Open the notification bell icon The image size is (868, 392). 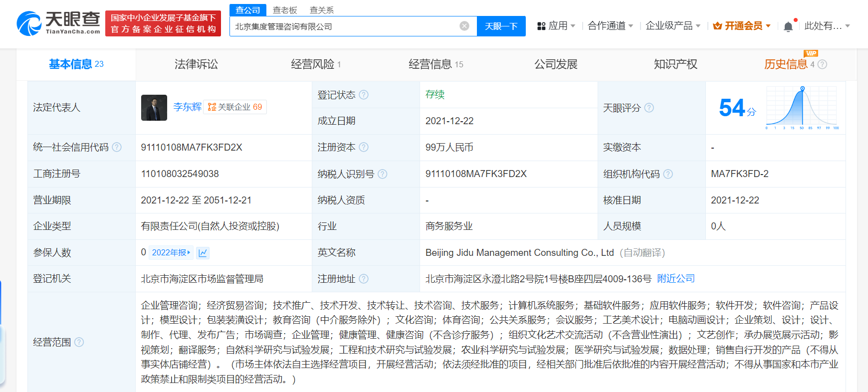pyautogui.click(x=788, y=26)
